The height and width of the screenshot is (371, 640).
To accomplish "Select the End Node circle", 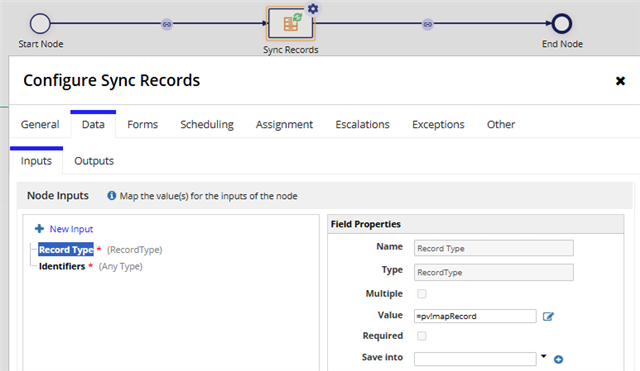I will pyautogui.click(x=562, y=24).
